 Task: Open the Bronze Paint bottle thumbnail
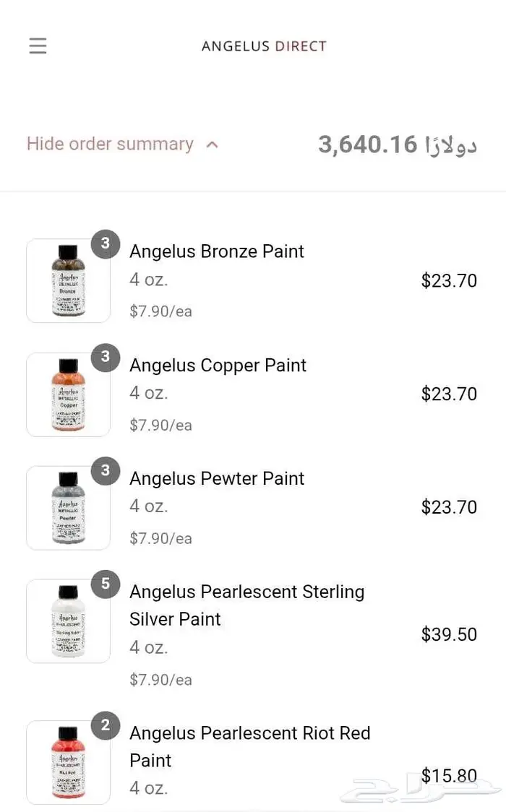point(68,281)
